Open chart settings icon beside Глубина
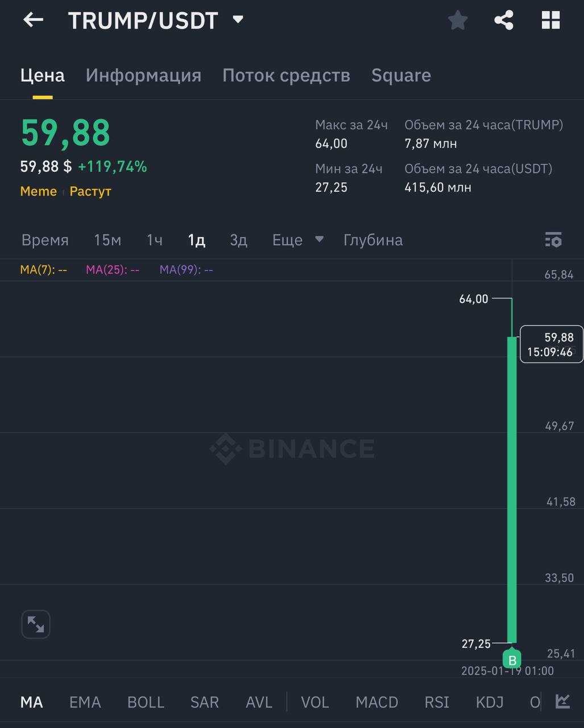 [553, 240]
